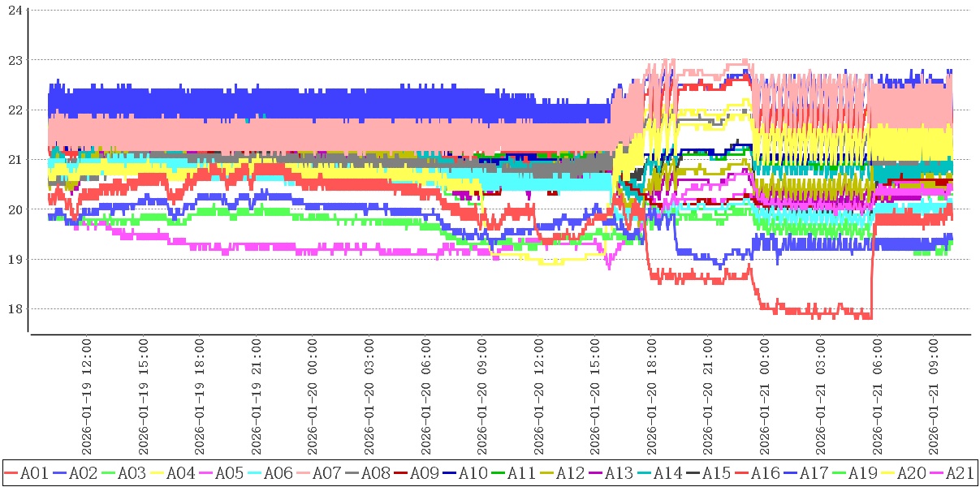The image size is (980, 487).
Task: Click the 23 value on the Y axis
Action: (14, 60)
